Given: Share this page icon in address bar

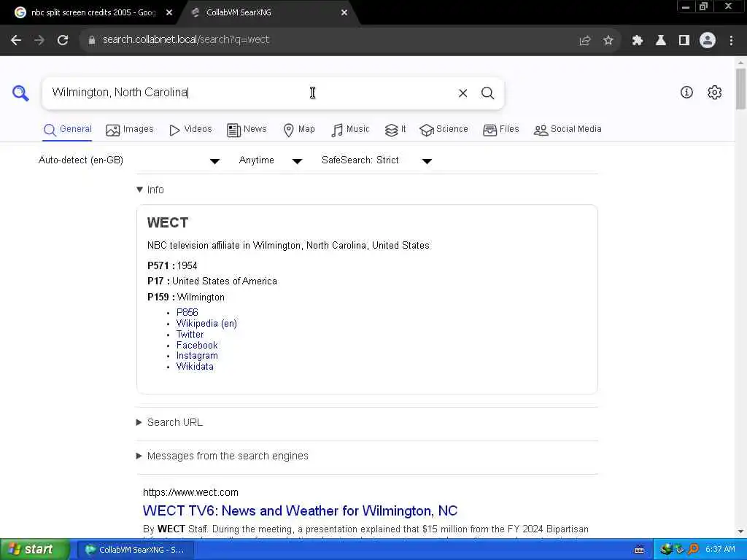Looking at the screenshot, I should click(585, 41).
